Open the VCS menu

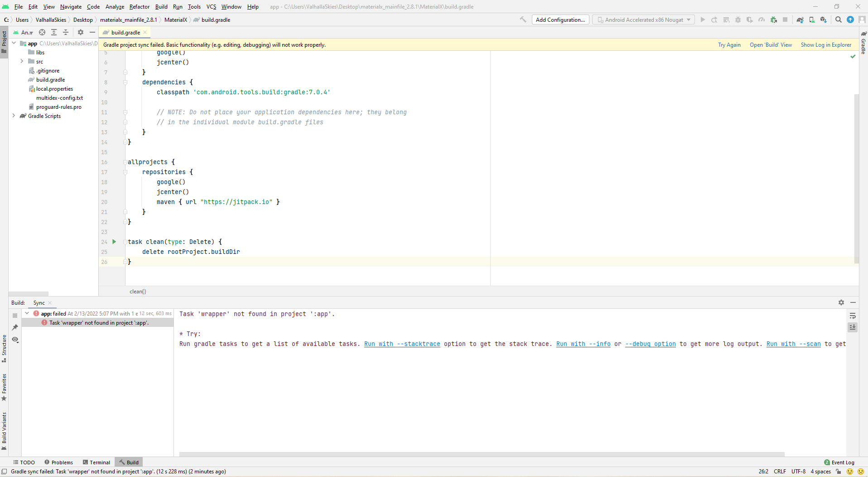click(211, 6)
